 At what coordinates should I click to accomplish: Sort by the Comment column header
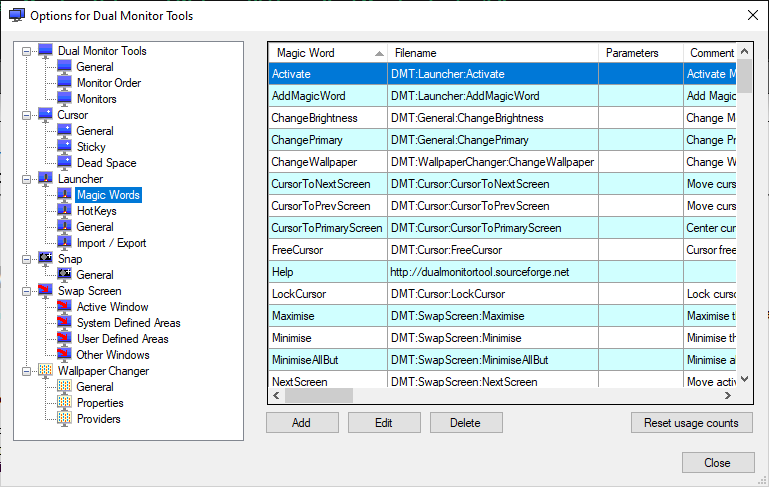point(710,53)
